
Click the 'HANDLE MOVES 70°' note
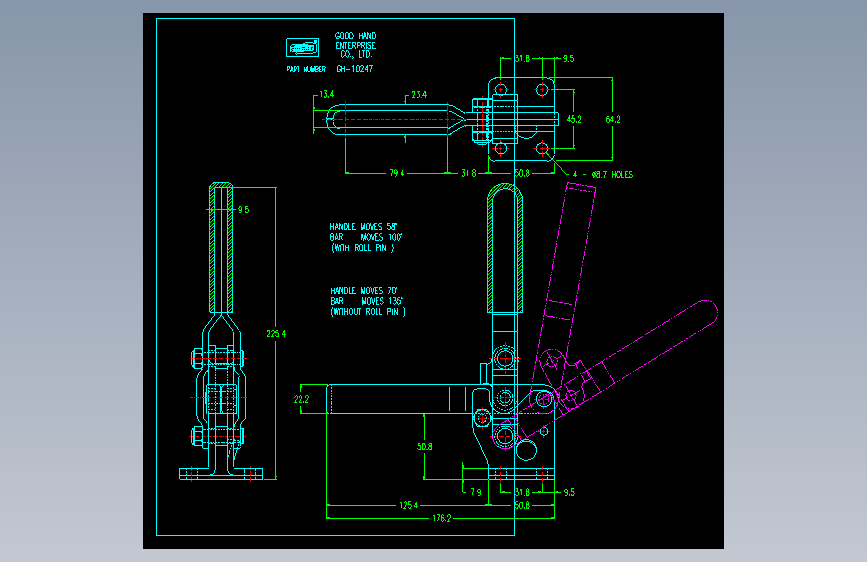pyautogui.click(x=364, y=290)
